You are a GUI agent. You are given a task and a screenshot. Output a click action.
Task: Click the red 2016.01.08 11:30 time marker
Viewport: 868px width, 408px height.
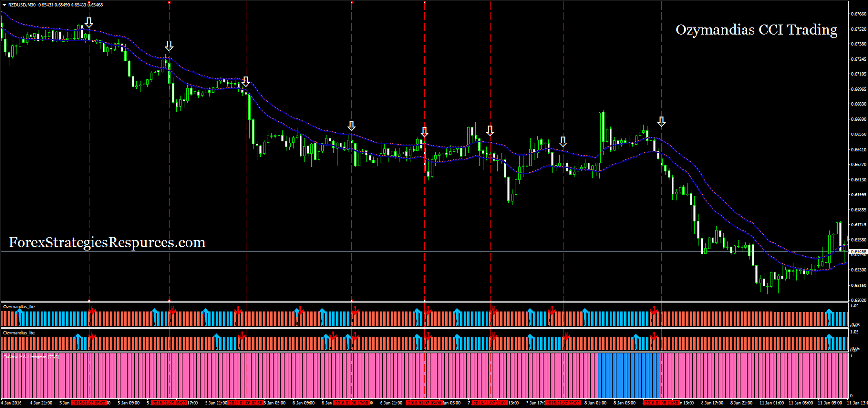pos(661,403)
